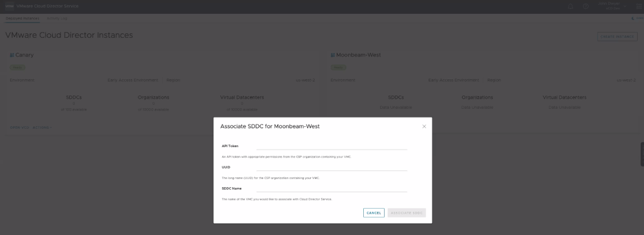Open VCD link on Canary card
This screenshot has height=235, width=644.
pyautogui.click(x=20, y=128)
